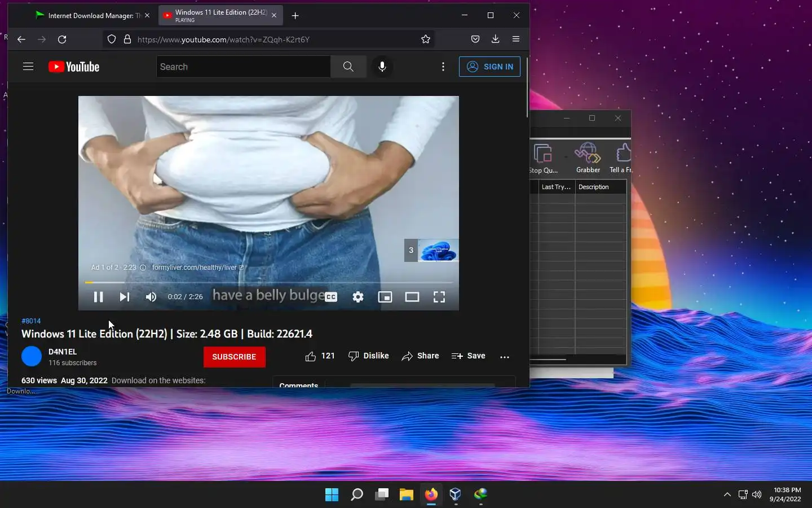
Task: Show hidden system tray icons
Action: [x=727, y=494]
